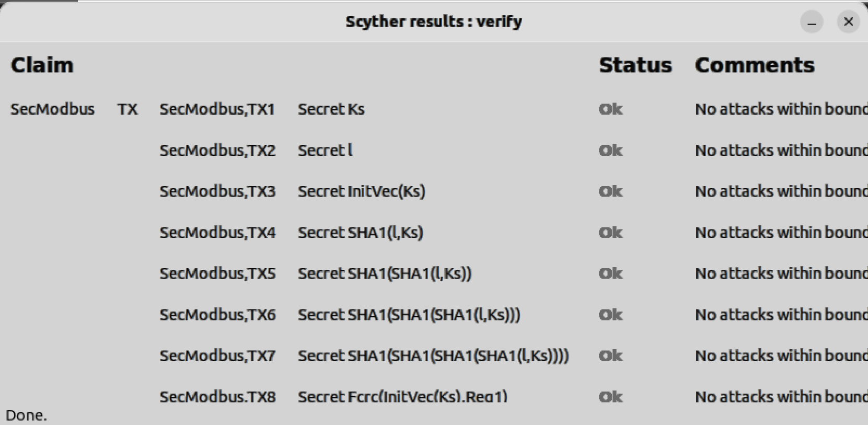Click the Claim column header
Viewport: 868px width, 425px height.
[x=42, y=65]
